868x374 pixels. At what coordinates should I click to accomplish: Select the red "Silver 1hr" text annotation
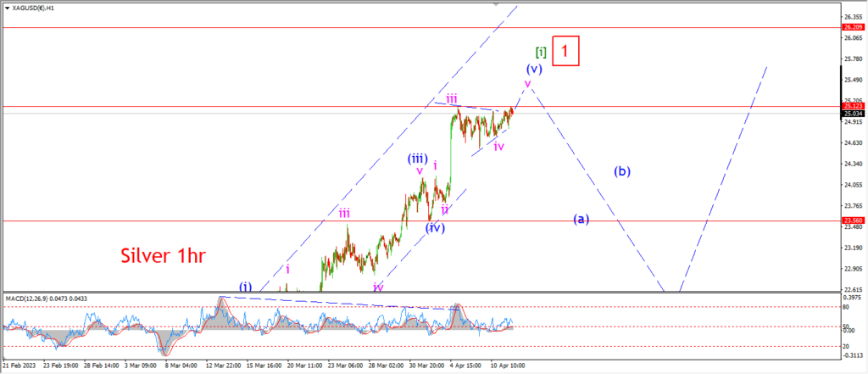[x=164, y=256]
